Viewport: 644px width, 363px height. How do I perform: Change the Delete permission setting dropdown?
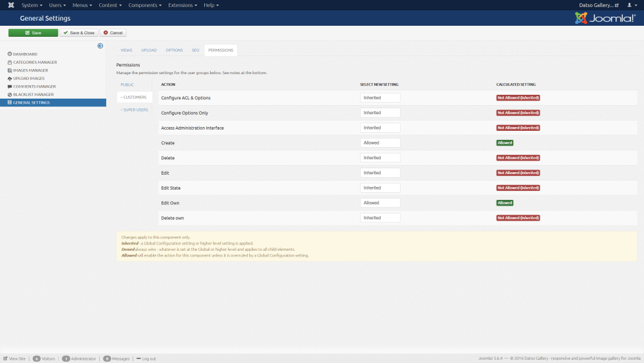click(x=380, y=158)
